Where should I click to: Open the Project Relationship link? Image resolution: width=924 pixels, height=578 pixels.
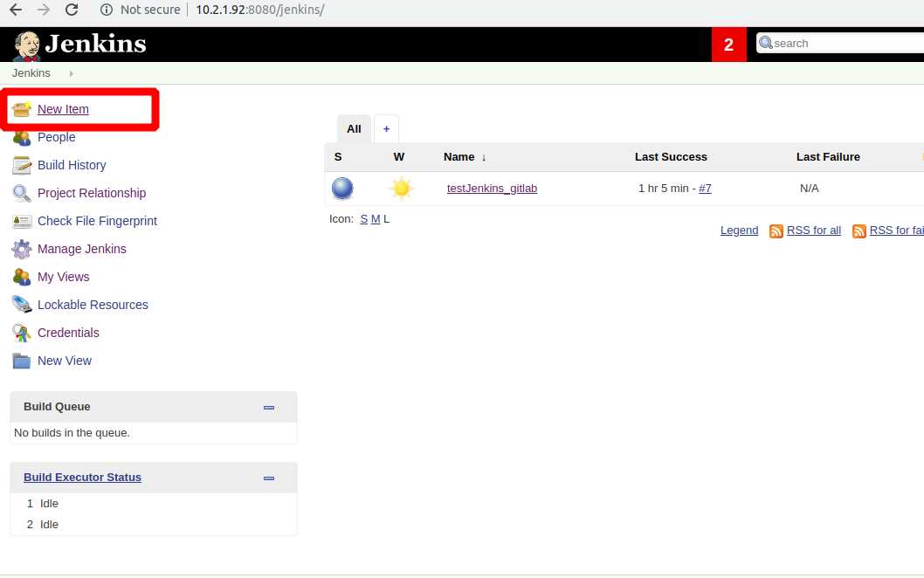[x=92, y=193]
